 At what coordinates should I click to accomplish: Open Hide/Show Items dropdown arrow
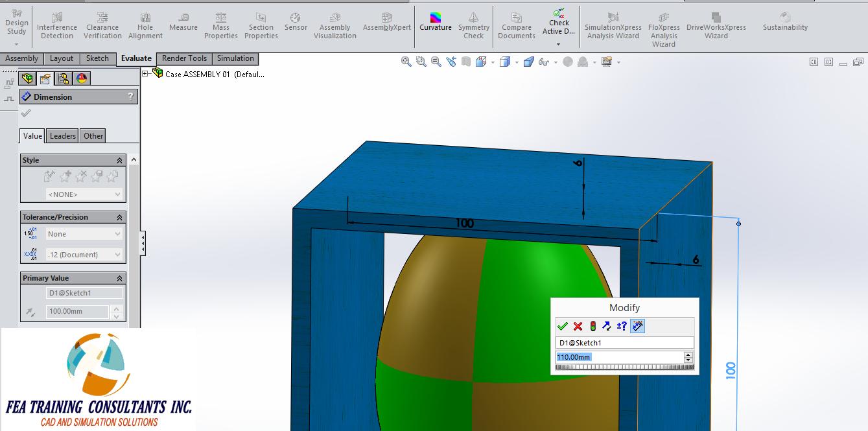[x=556, y=62]
